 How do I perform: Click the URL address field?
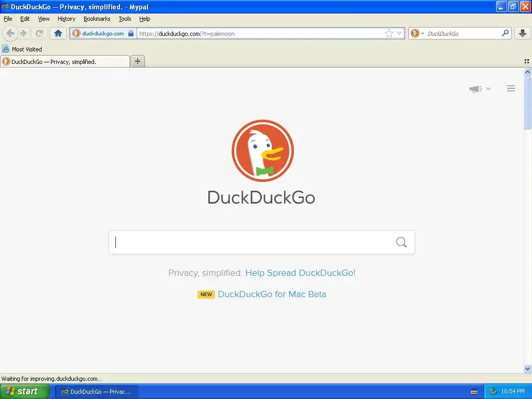[261, 33]
